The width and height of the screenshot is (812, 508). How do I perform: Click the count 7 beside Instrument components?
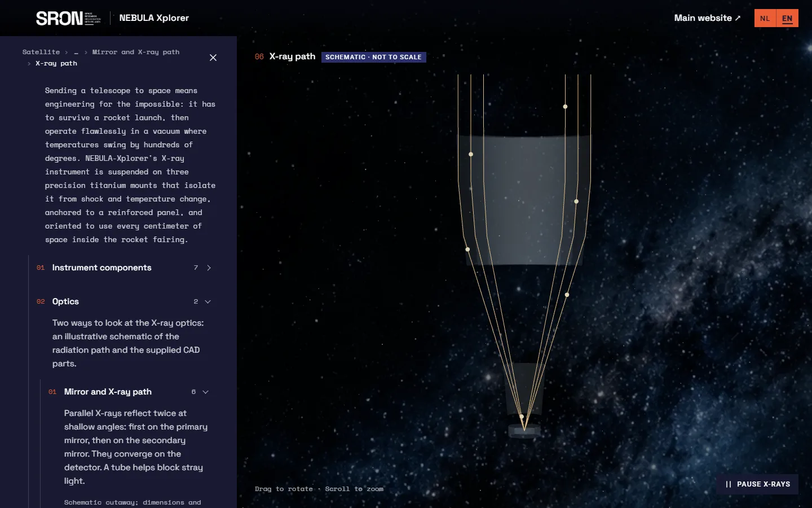pos(196,268)
